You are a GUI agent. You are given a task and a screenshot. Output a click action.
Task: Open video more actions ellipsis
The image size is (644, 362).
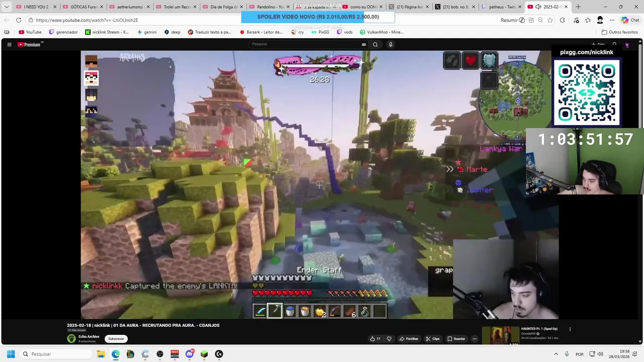pos(474,339)
